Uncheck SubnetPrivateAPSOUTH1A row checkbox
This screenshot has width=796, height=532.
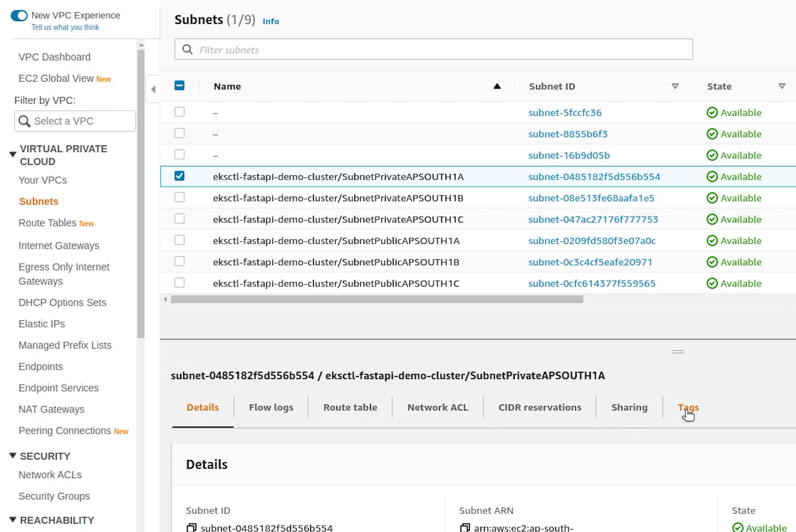tap(180, 176)
